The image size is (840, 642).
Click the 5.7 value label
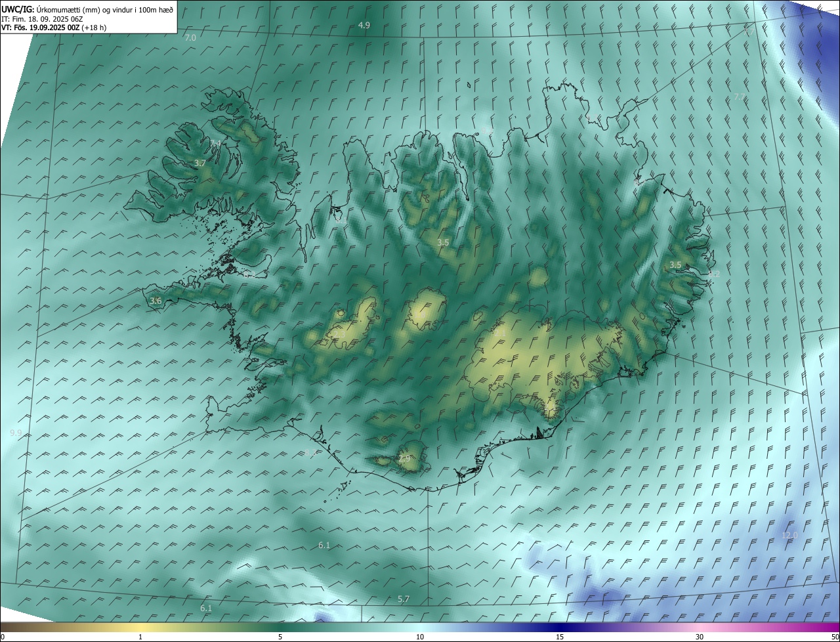coord(404,599)
